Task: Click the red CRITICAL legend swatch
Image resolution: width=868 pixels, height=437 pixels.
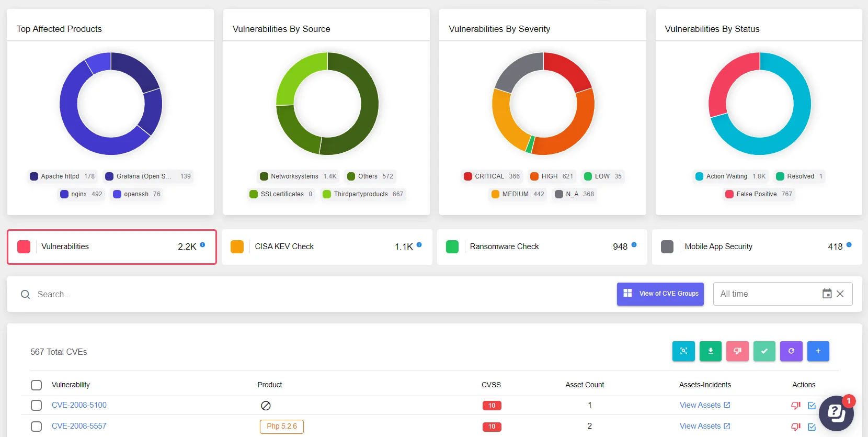Action: [468, 176]
